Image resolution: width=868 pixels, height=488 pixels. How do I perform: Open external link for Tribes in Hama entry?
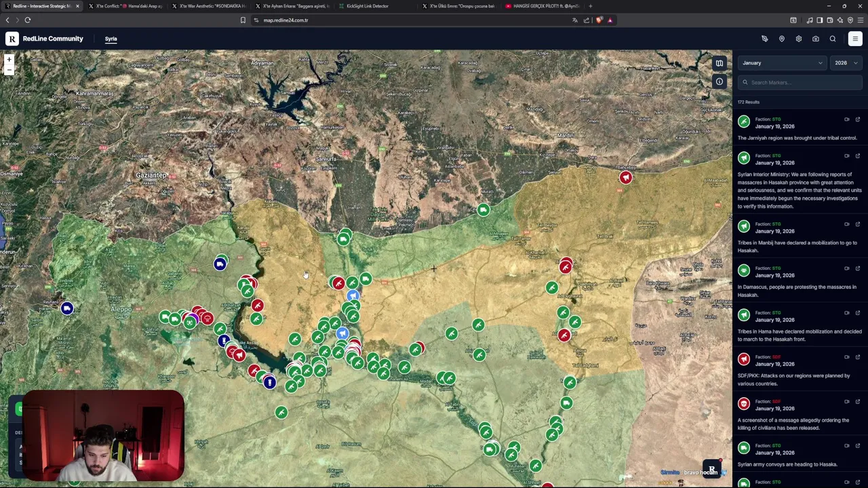(858, 312)
